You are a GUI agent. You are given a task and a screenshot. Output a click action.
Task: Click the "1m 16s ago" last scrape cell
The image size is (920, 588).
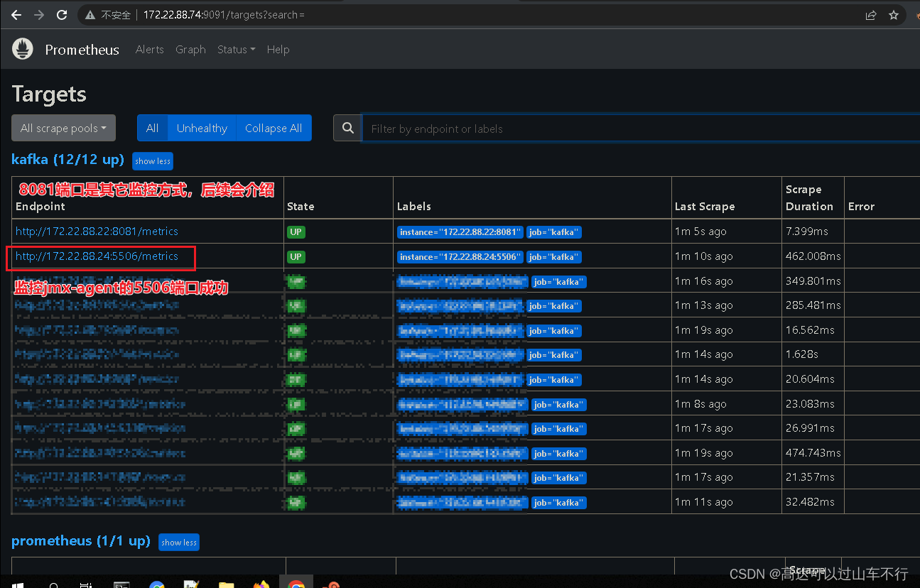point(703,281)
